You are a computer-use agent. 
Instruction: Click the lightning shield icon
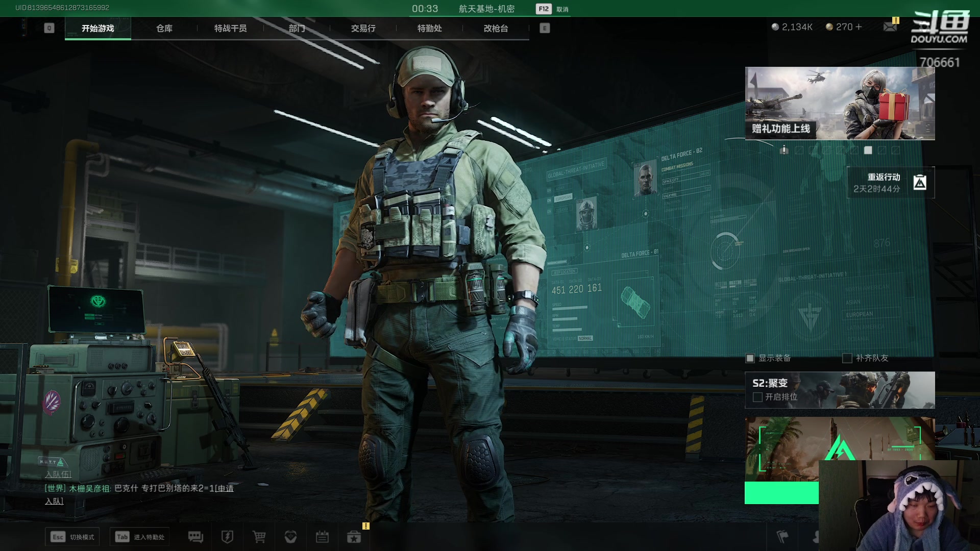click(x=227, y=537)
